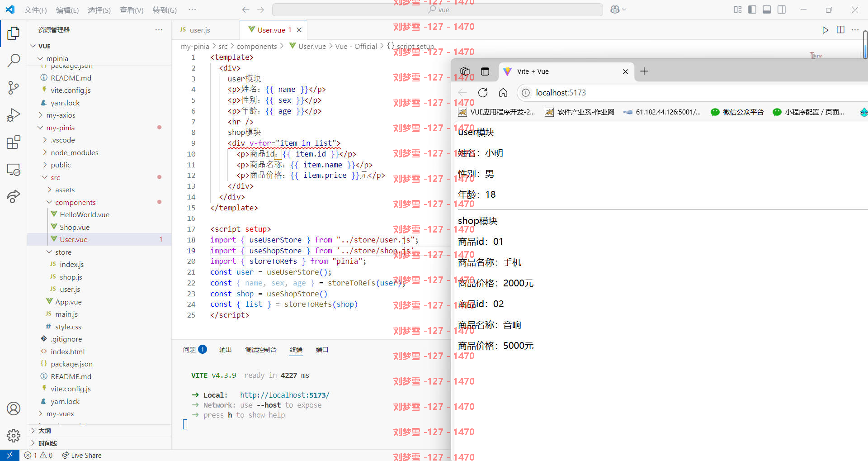This screenshot has height=461, width=868.
Task: Open Explorer panel more actions ellipsis
Action: click(159, 30)
